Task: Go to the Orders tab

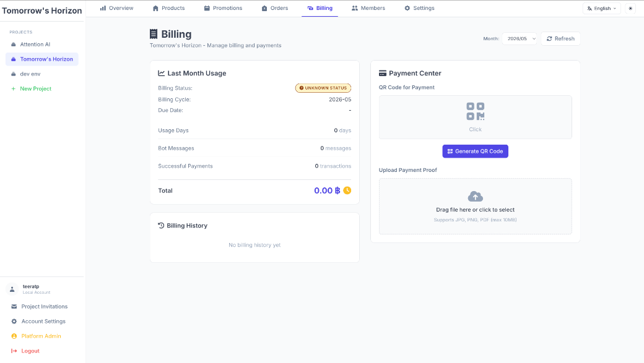Action: coord(275,8)
